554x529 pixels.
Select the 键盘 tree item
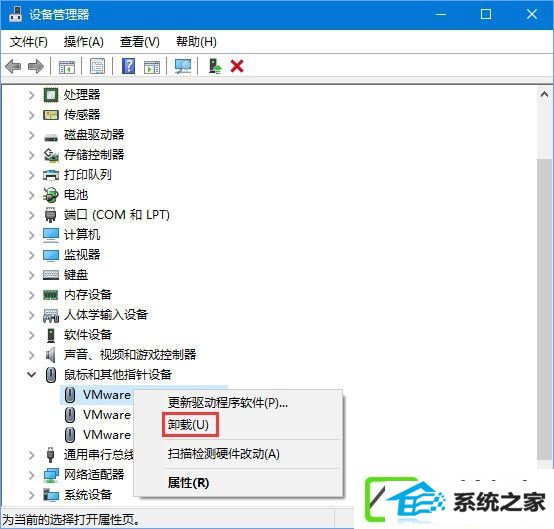click(76, 275)
